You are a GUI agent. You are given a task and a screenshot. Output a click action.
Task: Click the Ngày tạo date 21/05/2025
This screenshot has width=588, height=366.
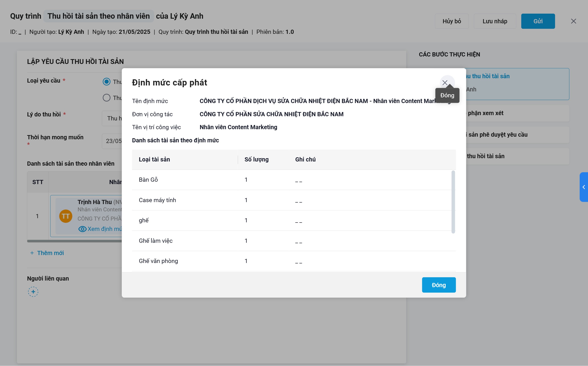coord(134,32)
